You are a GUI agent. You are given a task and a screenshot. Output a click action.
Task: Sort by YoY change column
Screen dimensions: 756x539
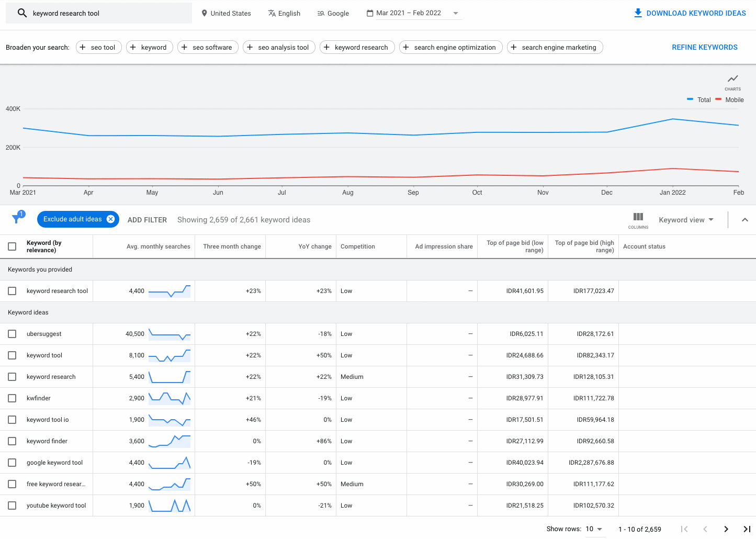point(315,246)
